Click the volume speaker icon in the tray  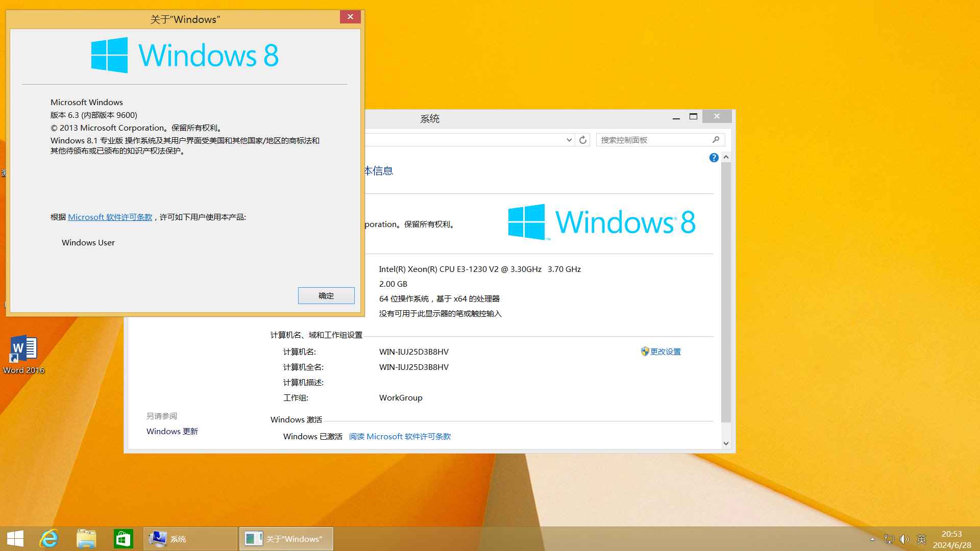pyautogui.click(x=904, y=539)
